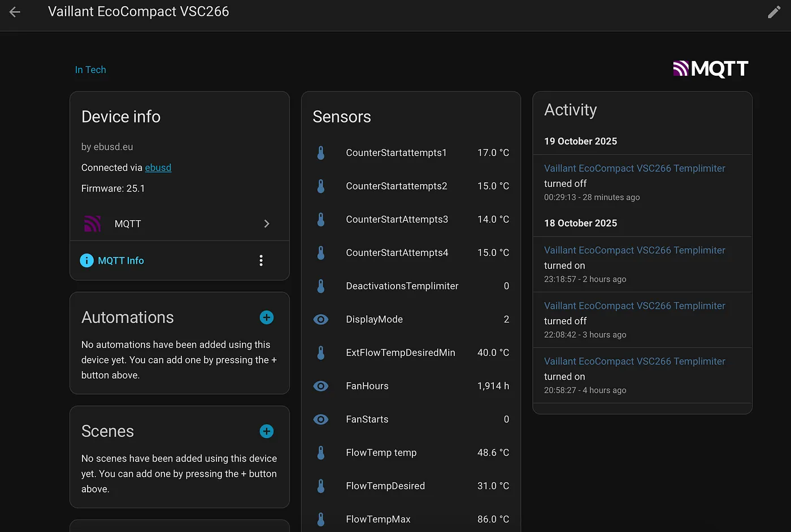Click the back arrow icon

pyautogui.click(x=15, y=12)
